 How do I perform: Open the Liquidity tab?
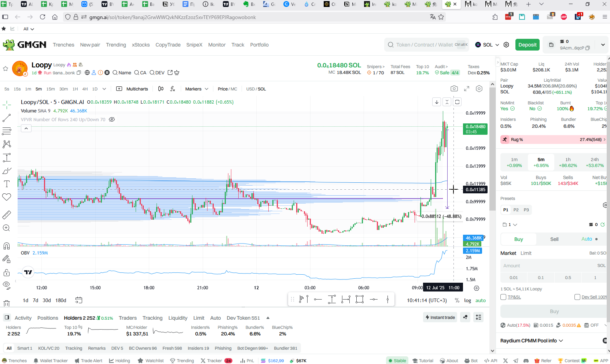[178, 318]
